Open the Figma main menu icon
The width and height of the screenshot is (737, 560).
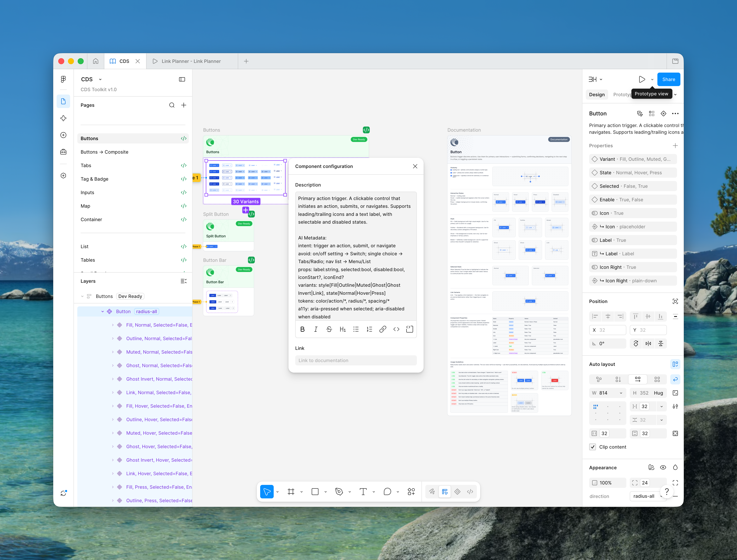63,79
